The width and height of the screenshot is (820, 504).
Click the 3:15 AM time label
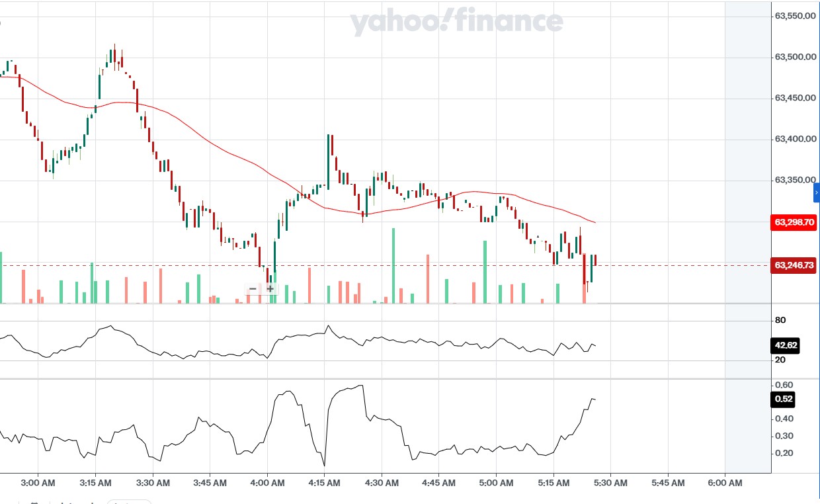coord(95,483)
